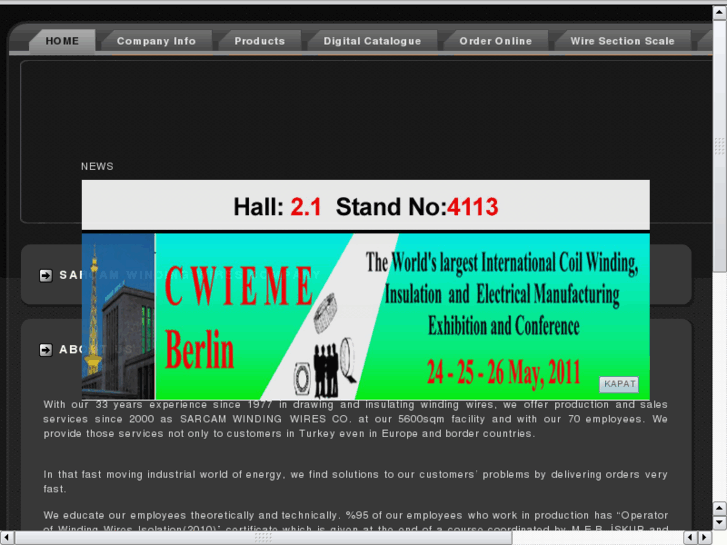Click paragraph starting 'We educate our employees'
This screenshot has width=727, height=545.
[355, 522]
